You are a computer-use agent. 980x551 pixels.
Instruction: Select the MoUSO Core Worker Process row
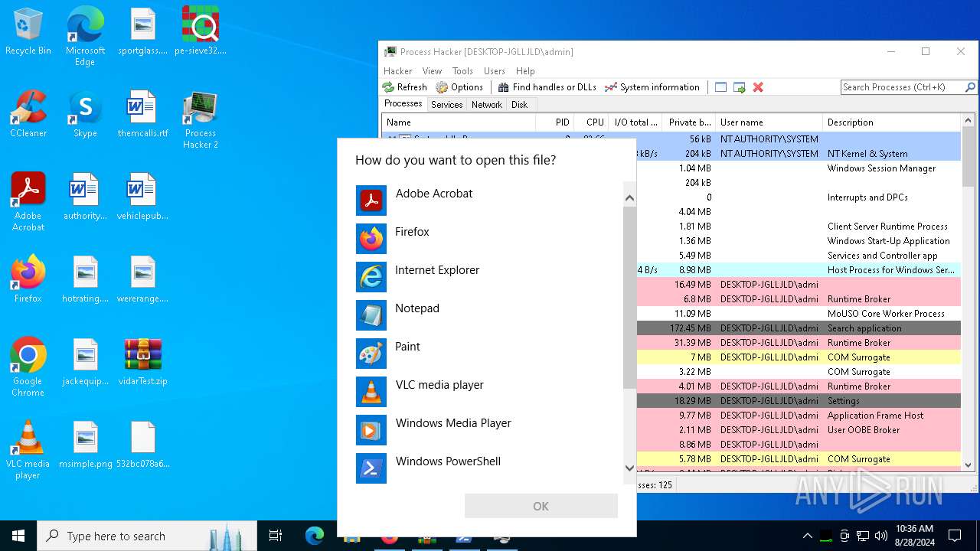pyautogui.click(x=799, y=314)
